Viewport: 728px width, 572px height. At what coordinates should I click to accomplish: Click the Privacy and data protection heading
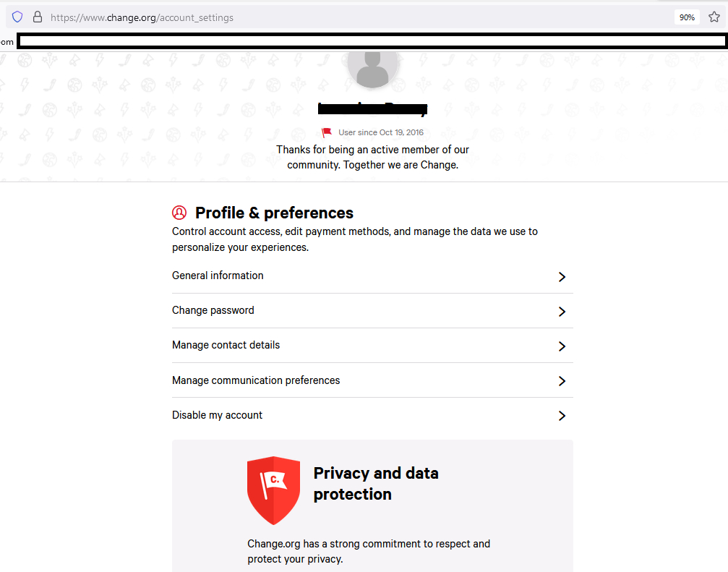376,484
